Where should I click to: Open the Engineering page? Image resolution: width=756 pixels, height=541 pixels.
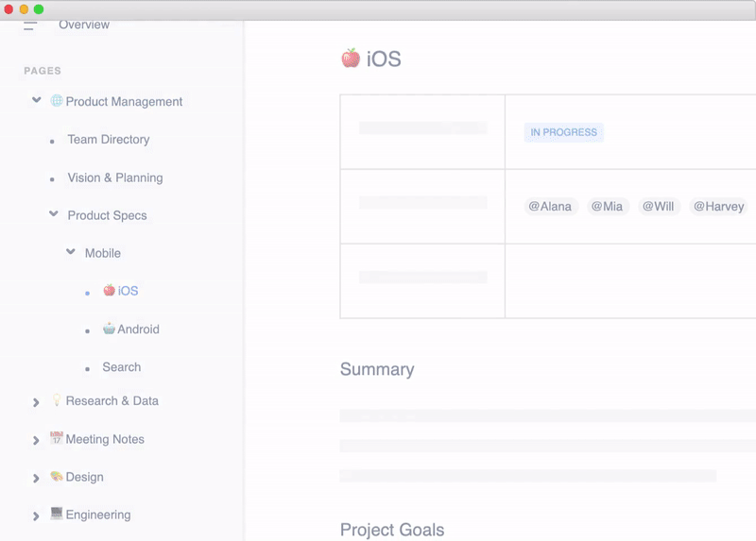(x=98, y=515)
